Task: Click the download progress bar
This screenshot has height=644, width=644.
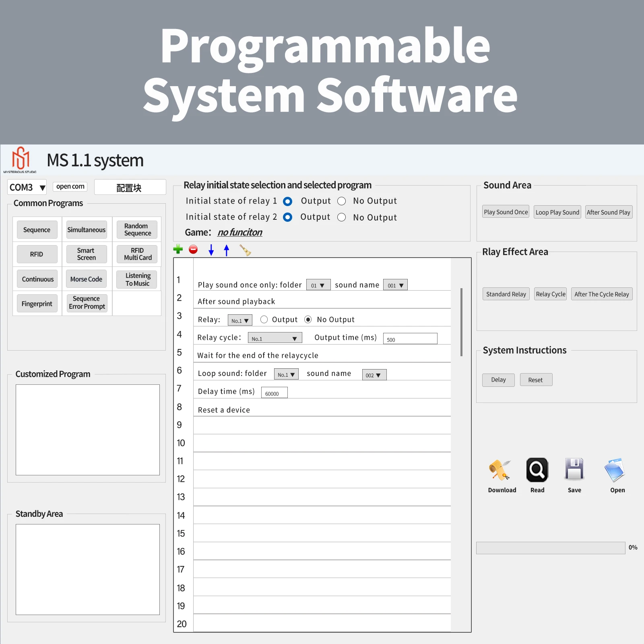Action: point(551,548)
